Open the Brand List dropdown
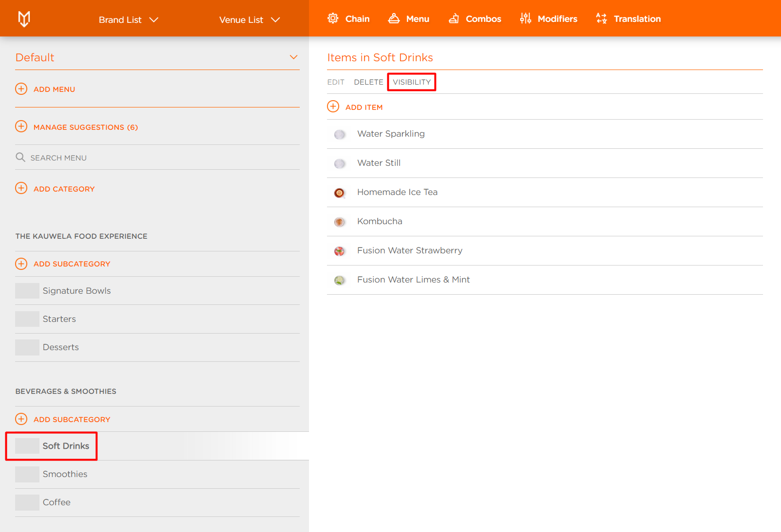Screen dimensions: 781x532 128,19
